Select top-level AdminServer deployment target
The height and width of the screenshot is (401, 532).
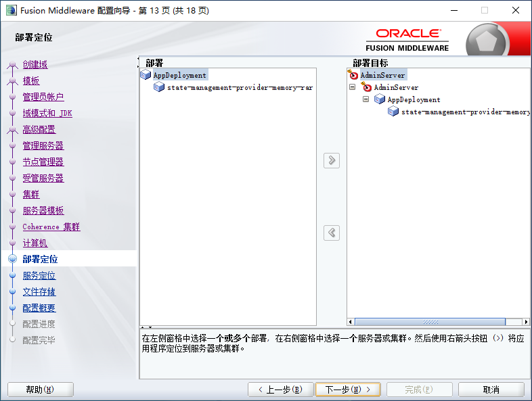coord(382,75)
